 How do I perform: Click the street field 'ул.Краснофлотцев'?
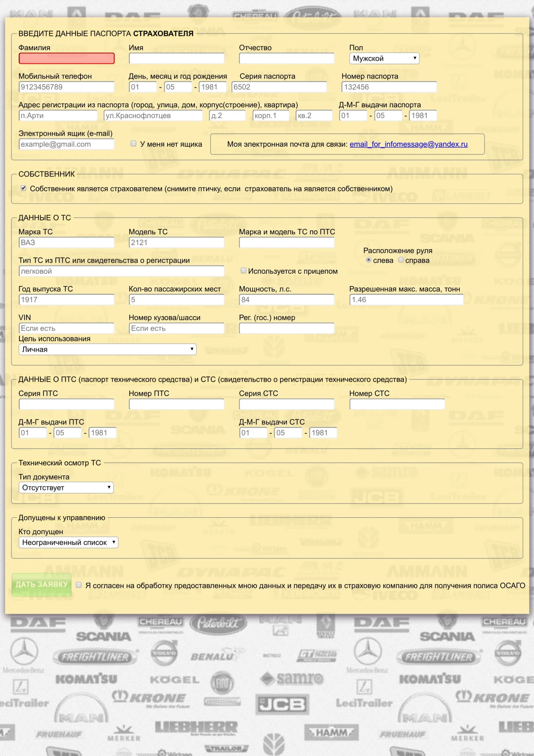coord(153,116)
